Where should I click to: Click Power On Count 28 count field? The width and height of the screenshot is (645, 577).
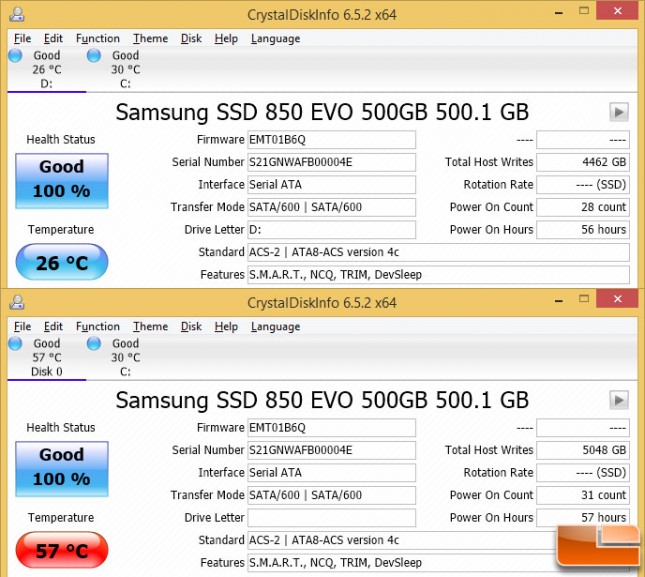pyautogui.click(x=583, y=207)
